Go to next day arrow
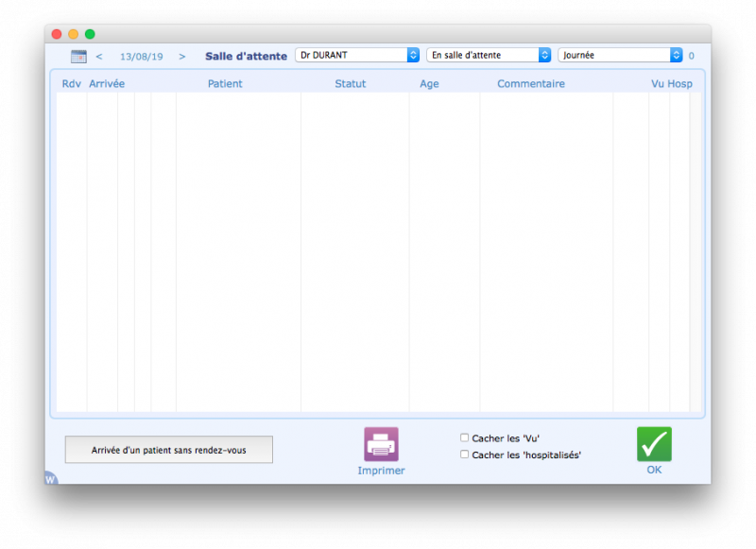 [181, 57]
